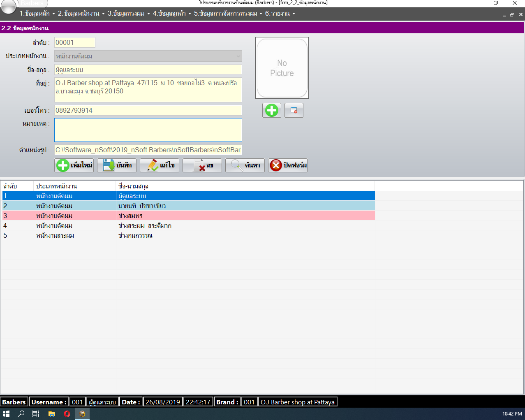Image resolution: width=525 pixels, height=420 pixels.
Task: Open the ประเภทพนักงาน employee type dropdown
Action: click(148, 56)
